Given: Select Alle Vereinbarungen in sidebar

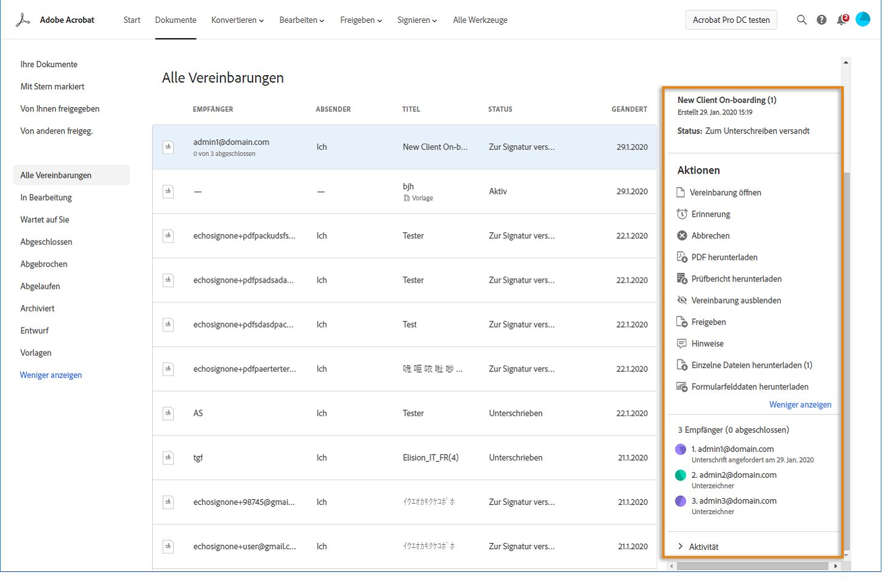Looking at the screenshot, I should pos(71,175).
